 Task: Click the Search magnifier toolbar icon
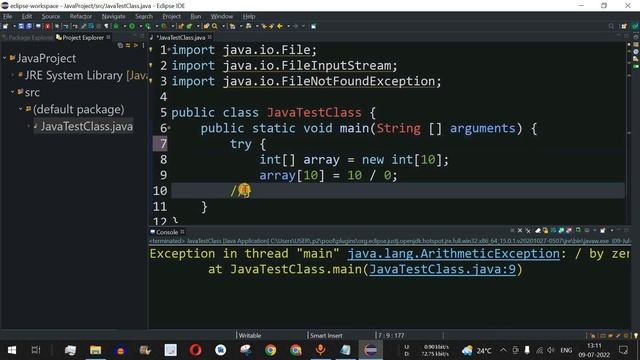(x=215, y=26)
